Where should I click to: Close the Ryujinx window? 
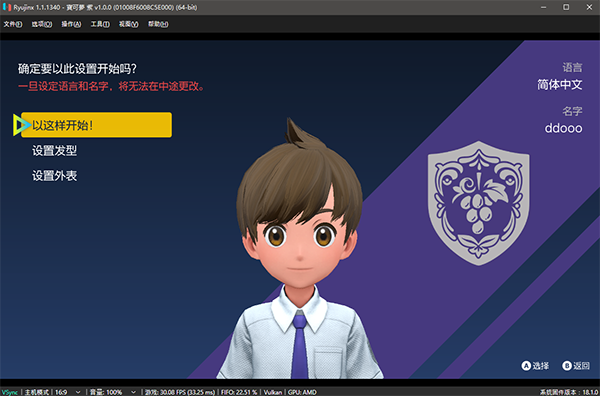pyautogui.click(x=589, y=7)
